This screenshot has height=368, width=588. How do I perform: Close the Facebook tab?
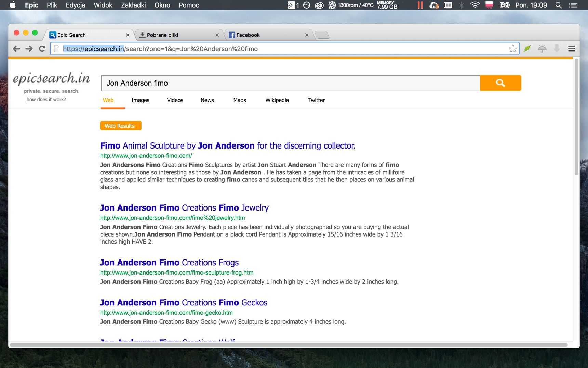click(x=307, y=35)
